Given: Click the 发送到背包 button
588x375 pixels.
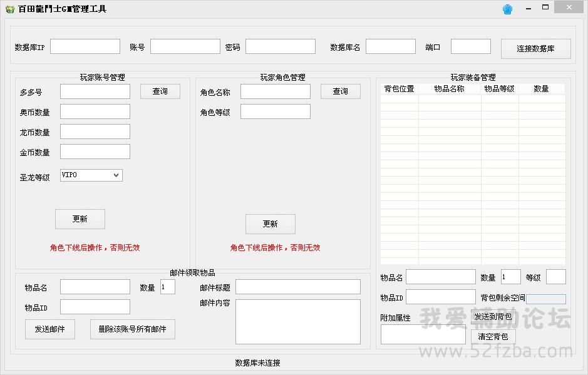Looking at the screenshot, I should 493,317.
